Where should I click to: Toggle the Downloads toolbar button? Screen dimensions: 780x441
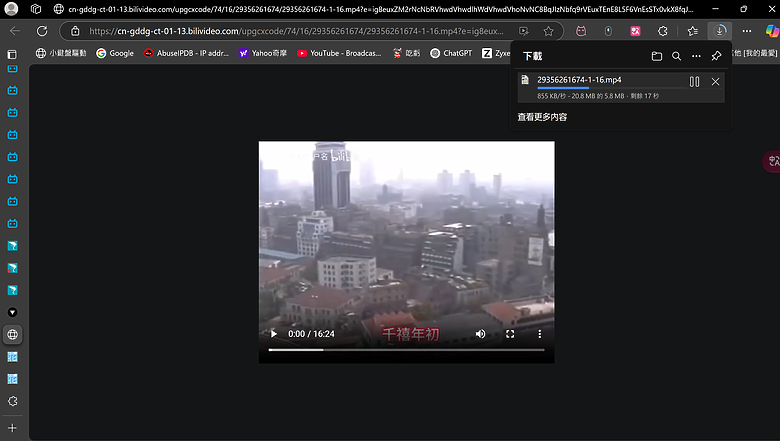[719, 31]
